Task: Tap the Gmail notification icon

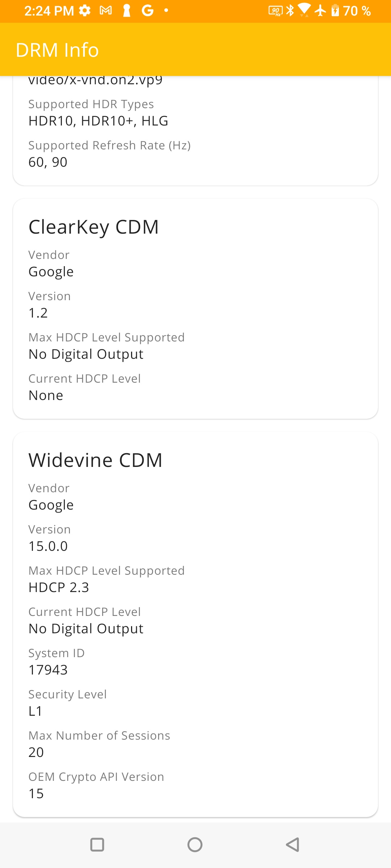Action: (106, 10)
